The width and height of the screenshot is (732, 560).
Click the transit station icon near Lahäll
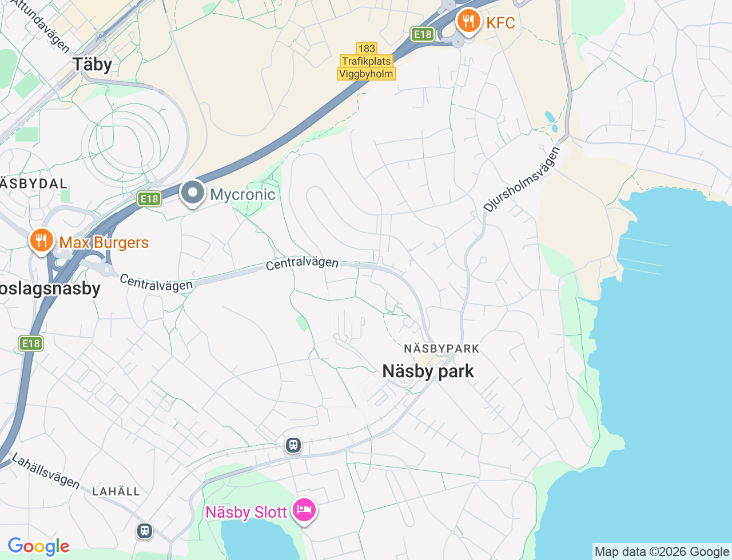coord(145,531)
